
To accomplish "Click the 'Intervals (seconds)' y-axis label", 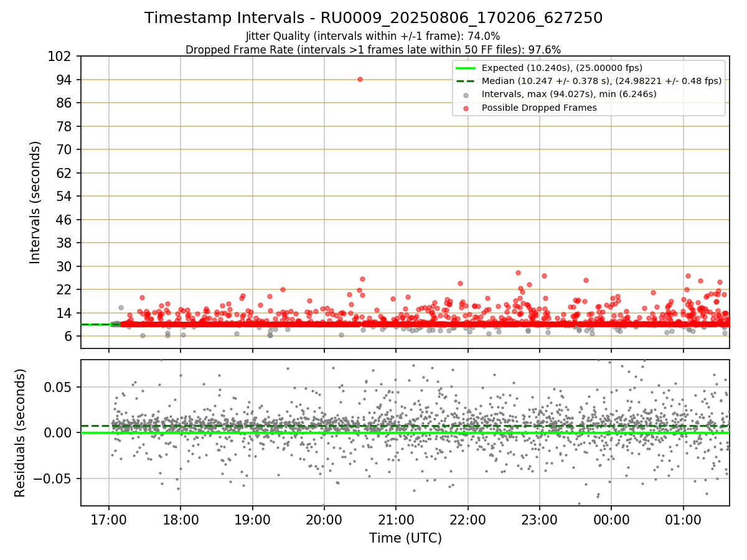I will [35, 202].
